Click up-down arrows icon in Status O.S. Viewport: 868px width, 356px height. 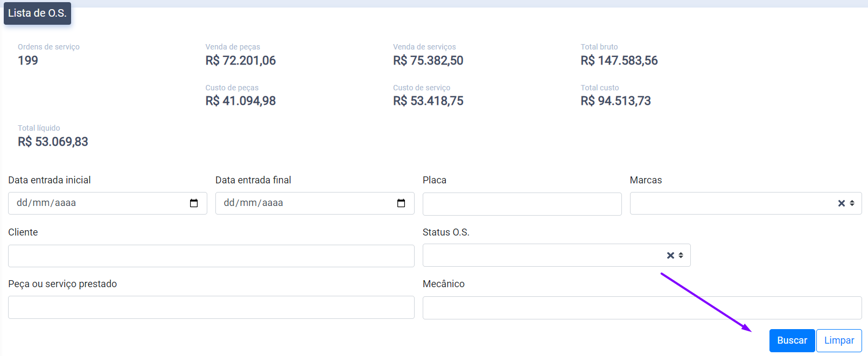681,255
